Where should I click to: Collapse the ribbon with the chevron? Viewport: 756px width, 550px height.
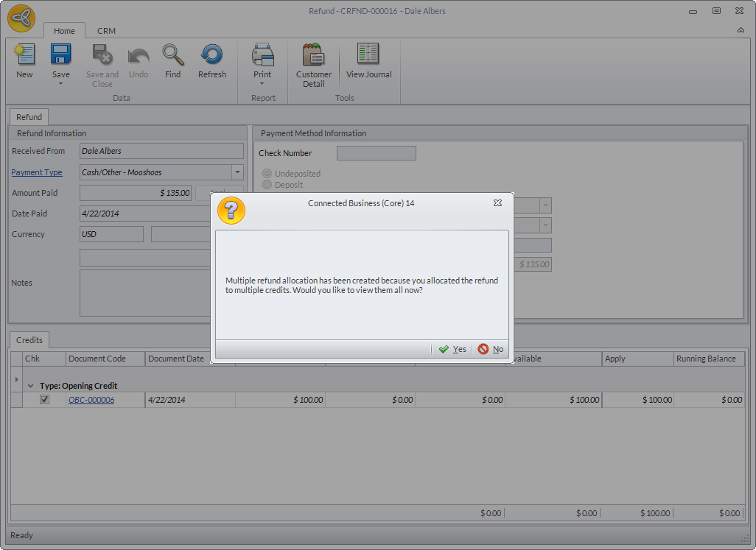click(741, 30)
